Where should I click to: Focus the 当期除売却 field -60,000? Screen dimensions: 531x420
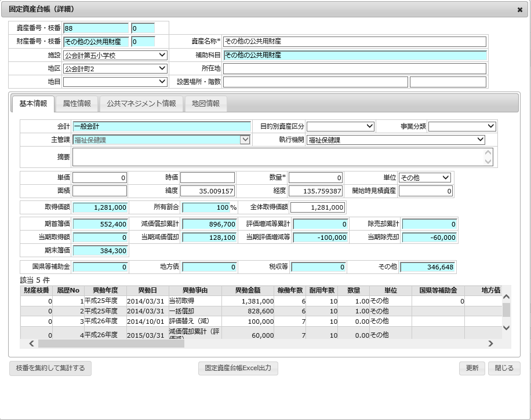[430, 238]
